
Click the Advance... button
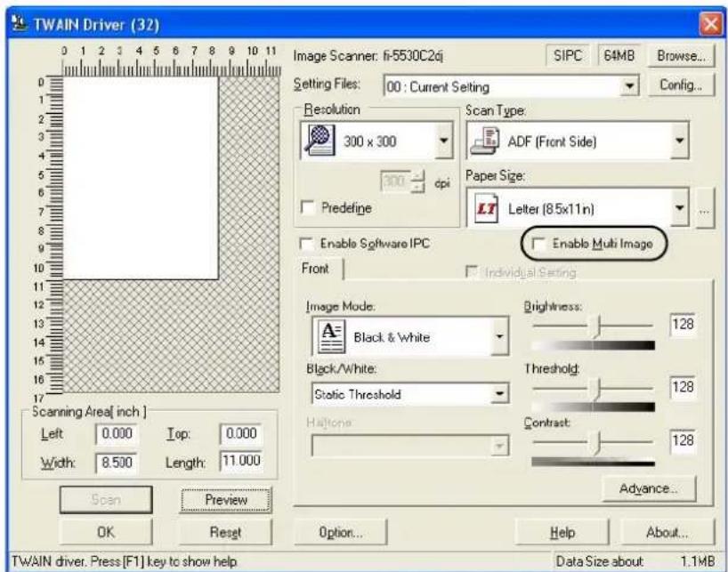coord(649,488)
